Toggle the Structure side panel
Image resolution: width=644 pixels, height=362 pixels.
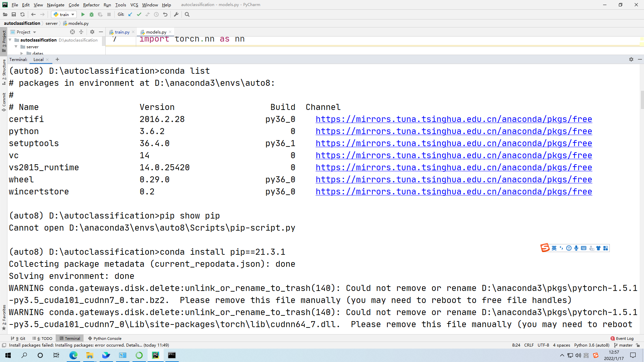4,72
